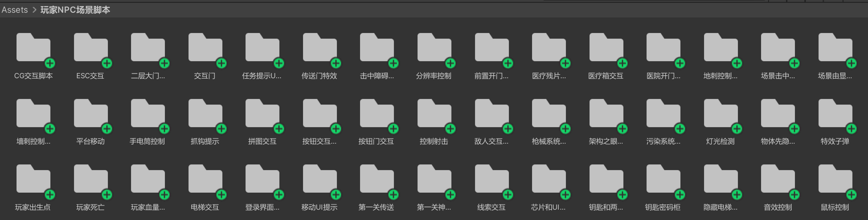
Task: Select the 场景由显... folder icon
Action: 835,48
